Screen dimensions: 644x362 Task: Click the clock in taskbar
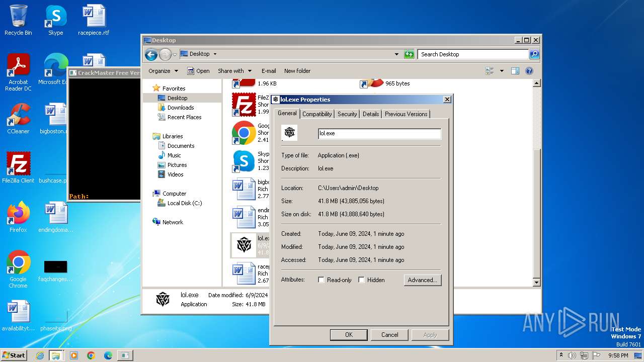[618, 355]
